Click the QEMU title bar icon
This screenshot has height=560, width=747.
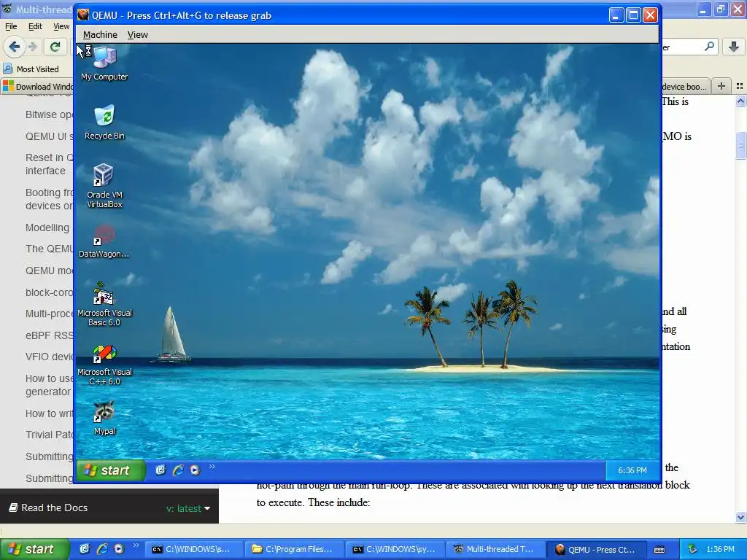83,15
